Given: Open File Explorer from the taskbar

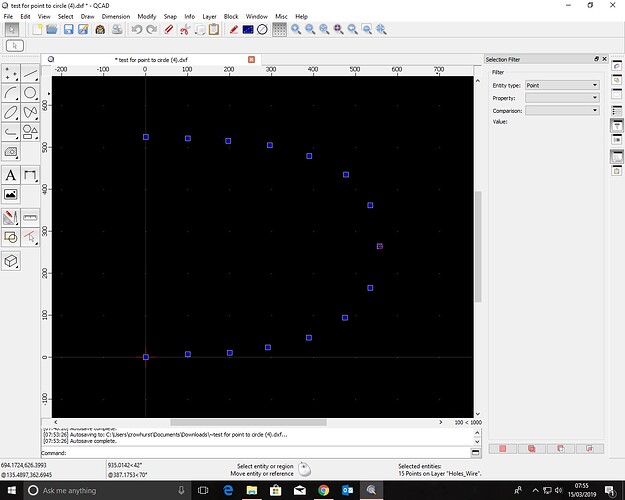Looking at the screenshot, I should (252, 490).
